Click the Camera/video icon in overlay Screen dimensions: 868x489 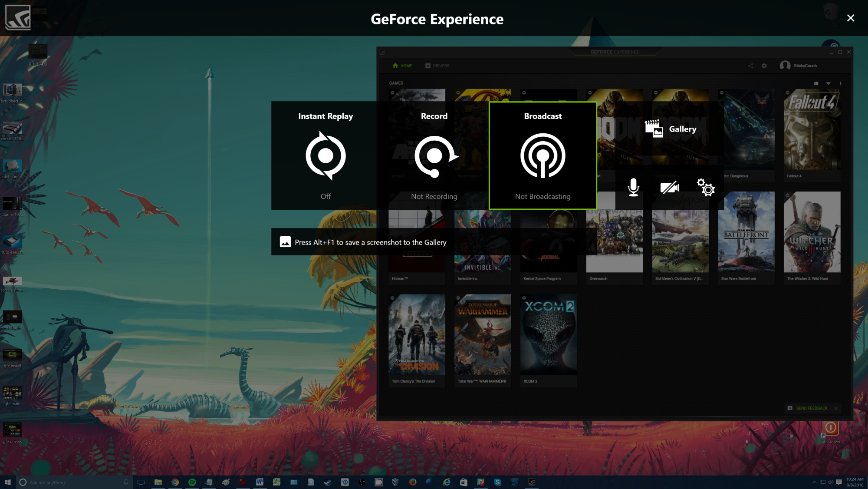[x=669, y=188]
